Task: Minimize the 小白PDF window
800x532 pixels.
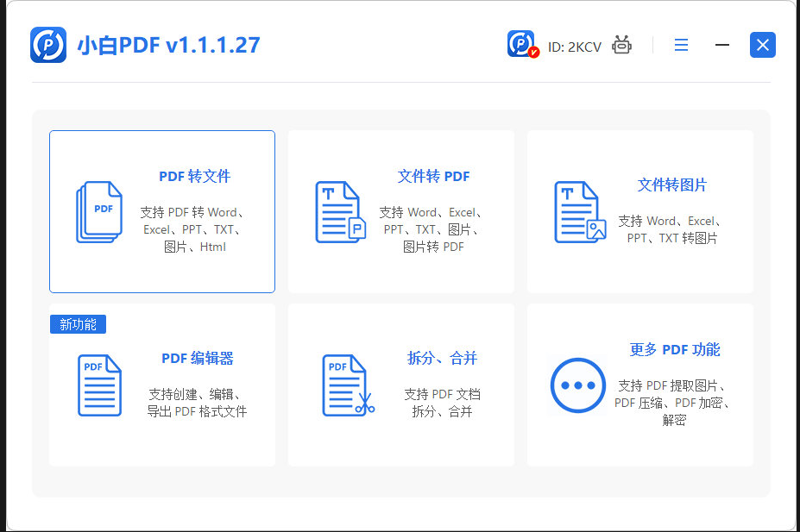Action: point(722,46)
